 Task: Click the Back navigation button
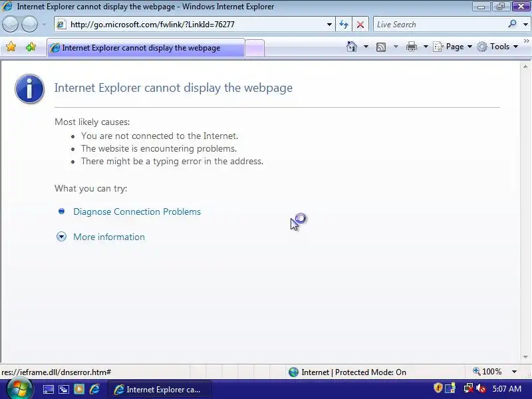10,25
